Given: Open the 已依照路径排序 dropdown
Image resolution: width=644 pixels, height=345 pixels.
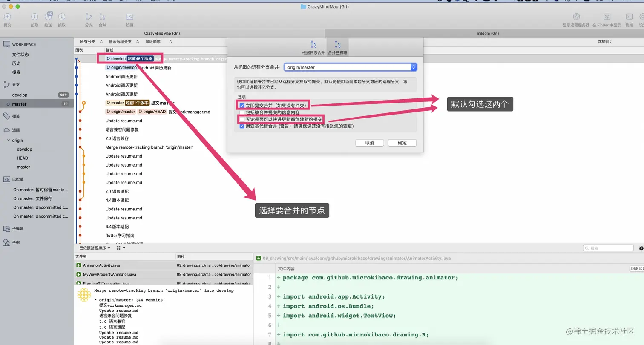Looking at the screenshot, I should pos(95,248).
